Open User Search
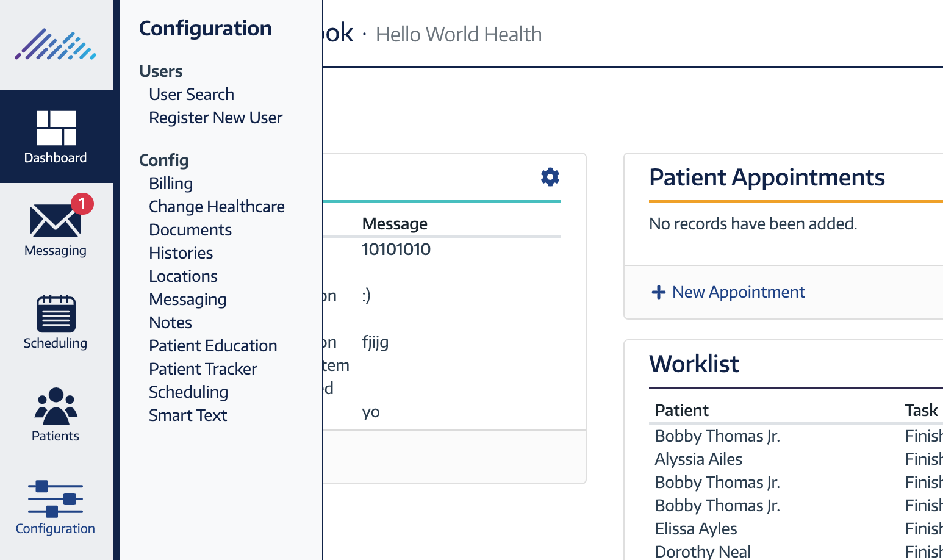The image size is (943, 560). 192,95
